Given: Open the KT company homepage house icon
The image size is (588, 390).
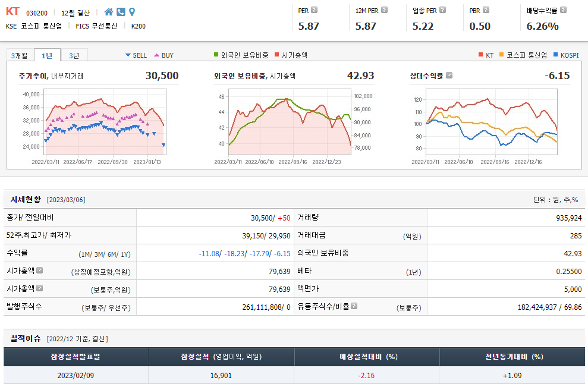Looking at the screenshot, I should coord(109,12).
